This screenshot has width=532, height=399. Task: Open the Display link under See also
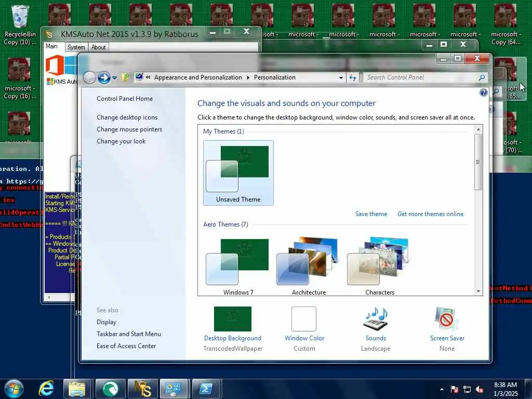(106, 322)
